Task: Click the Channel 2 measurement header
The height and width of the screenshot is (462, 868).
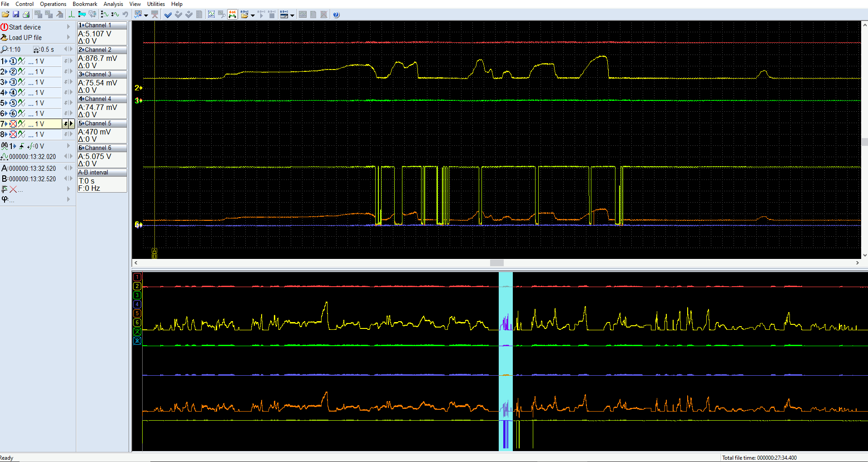Action: pos(102,50)
